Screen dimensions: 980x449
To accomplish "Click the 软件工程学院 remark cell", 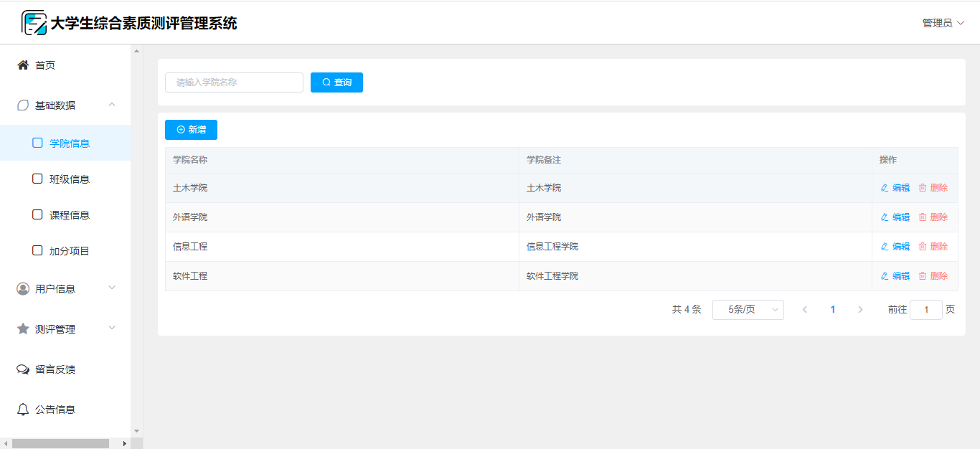I will (696, 276).
